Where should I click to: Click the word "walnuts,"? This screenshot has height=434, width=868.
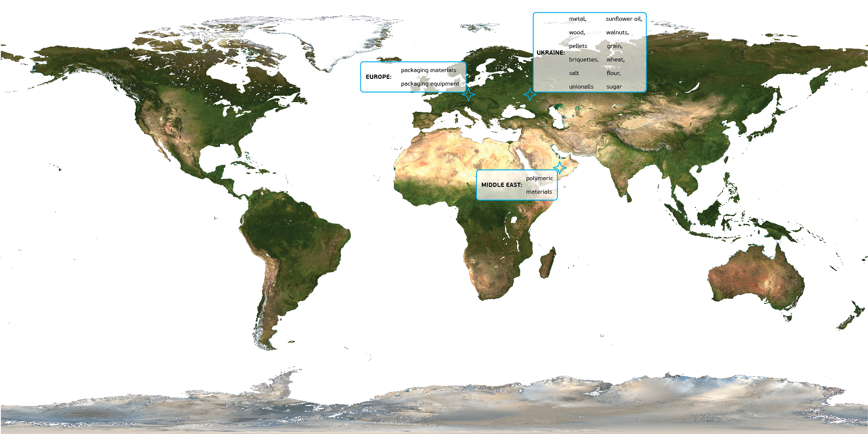pos(617,33)
